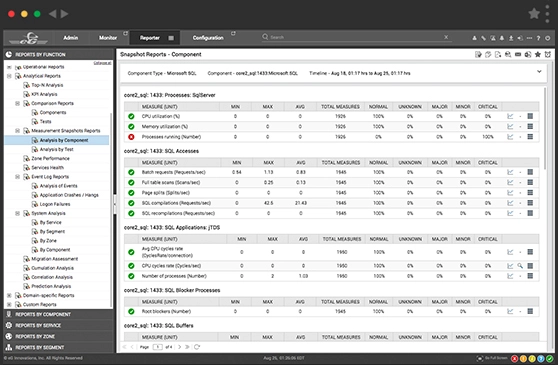Click the search input field

coord(356,37)
